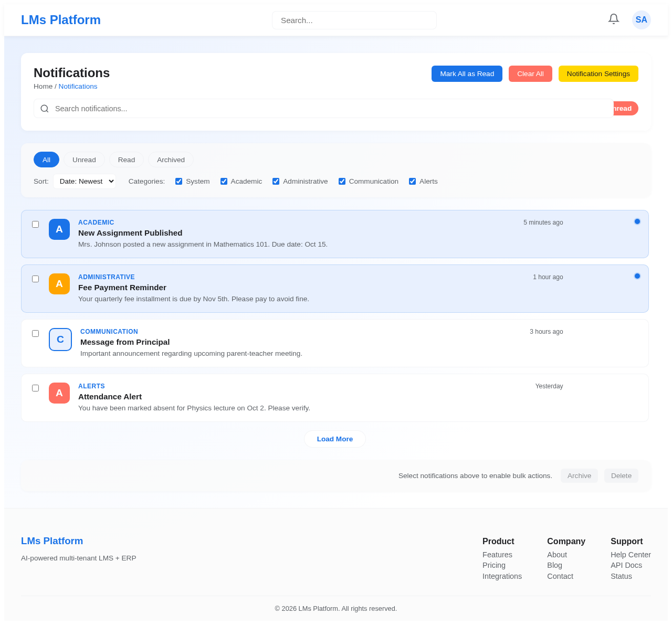Click the orange Administrative category icon
Image resolution: width=672 pixels, height=625 pixels.
(59, 284)
